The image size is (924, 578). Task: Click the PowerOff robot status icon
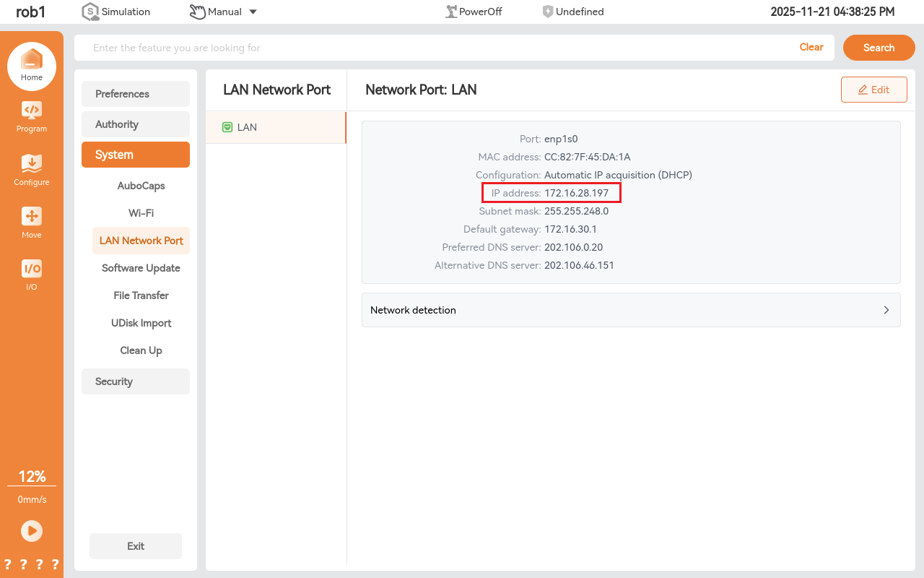(x=452, y=12)
